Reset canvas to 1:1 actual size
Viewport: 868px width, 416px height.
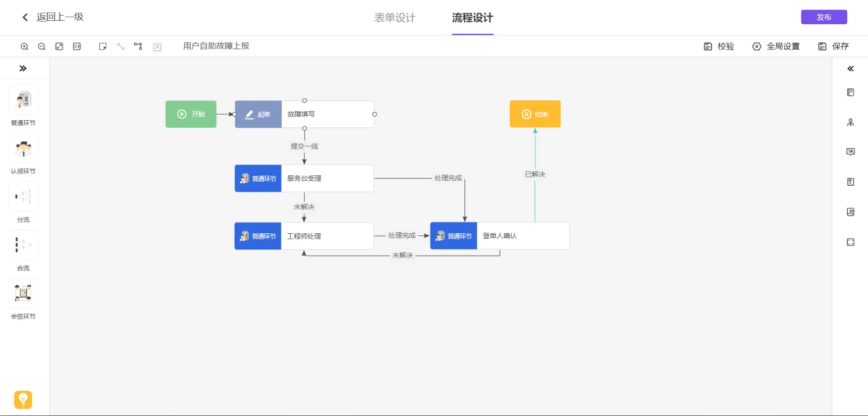[77, 46]
